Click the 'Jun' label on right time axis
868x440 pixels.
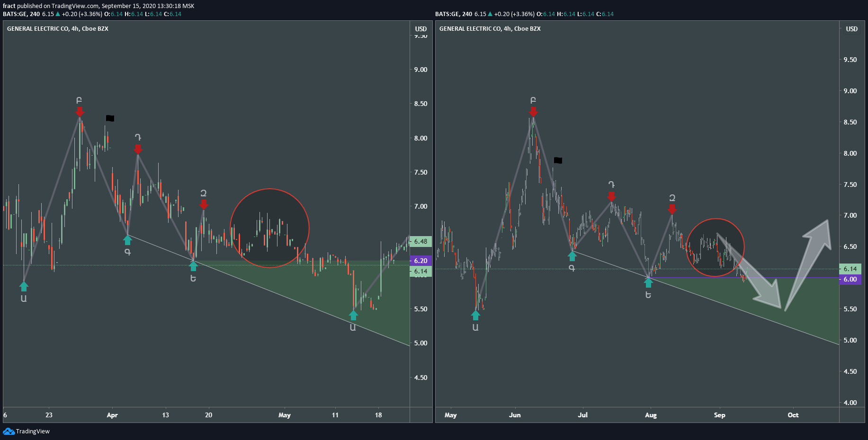pyautogui.click(x=515, y=415)
